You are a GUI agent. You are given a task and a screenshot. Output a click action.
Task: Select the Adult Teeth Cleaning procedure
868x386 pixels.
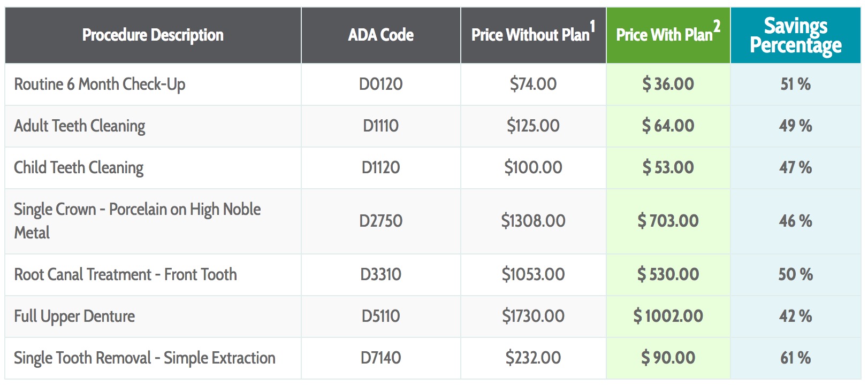(x=80, y=126)
